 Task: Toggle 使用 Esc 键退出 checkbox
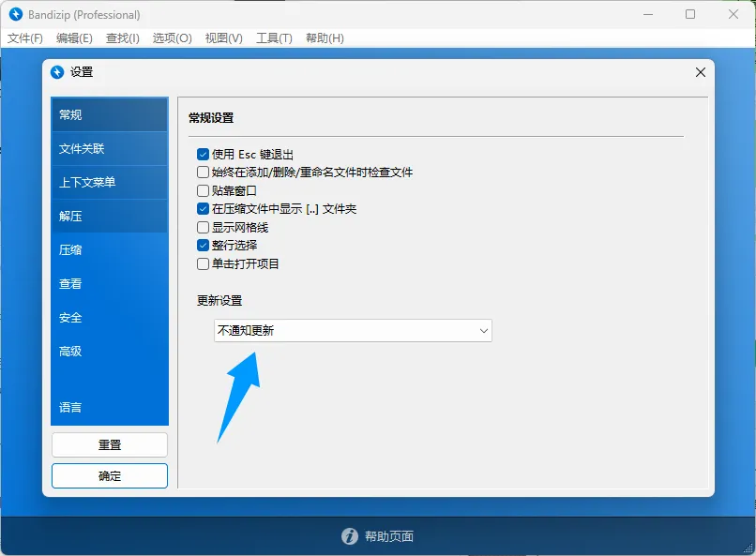[x=203, y=155]
